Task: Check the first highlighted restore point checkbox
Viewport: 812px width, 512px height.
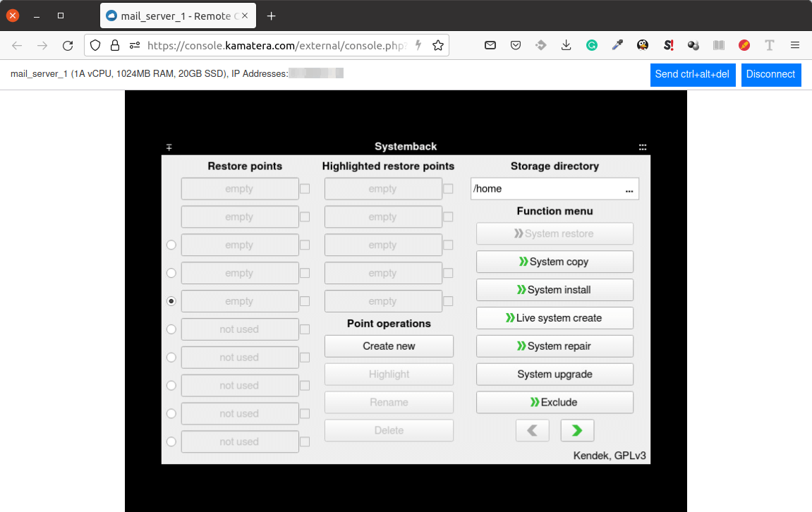Action: point(448,189)
